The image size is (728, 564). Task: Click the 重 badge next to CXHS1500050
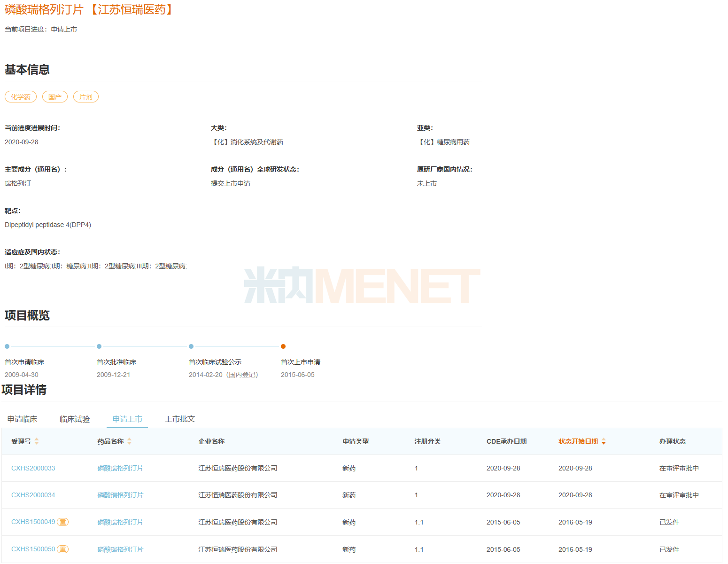coord(63,549)
